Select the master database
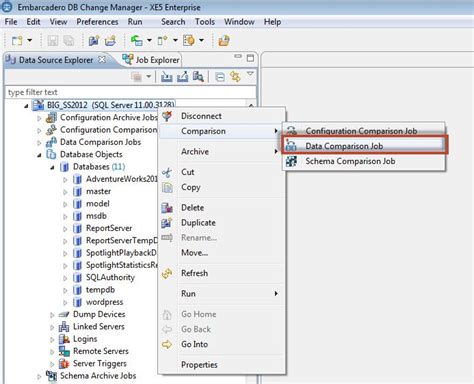This screenshot has width=474, height=384. coord(99,191)
